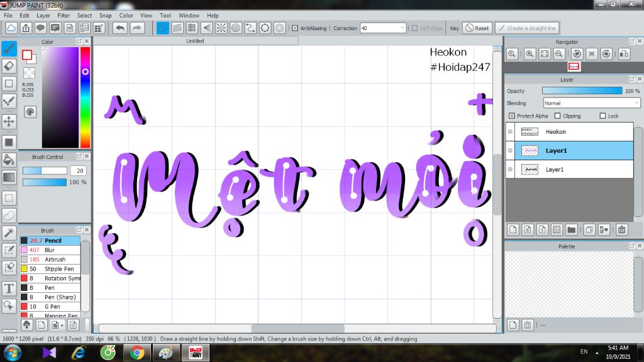This screenshot has height=362, width=644.
Task: Open the File menu
Action: pos(8,16)
